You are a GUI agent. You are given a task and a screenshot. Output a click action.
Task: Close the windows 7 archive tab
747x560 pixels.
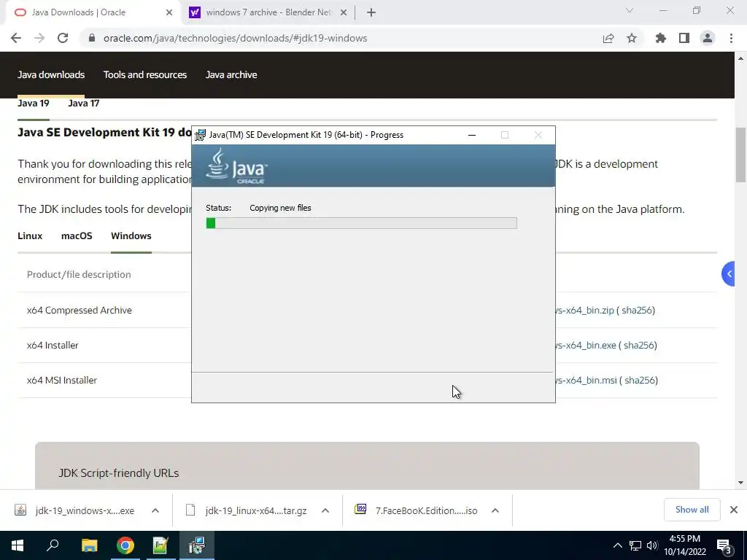344,13
